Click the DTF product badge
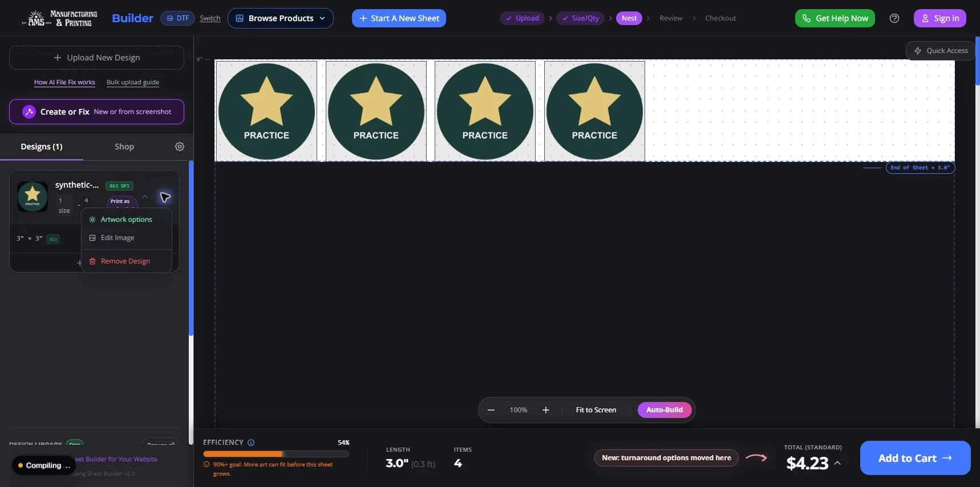The height and width of the screenshot is (487, 980). (x=177, y=18)
